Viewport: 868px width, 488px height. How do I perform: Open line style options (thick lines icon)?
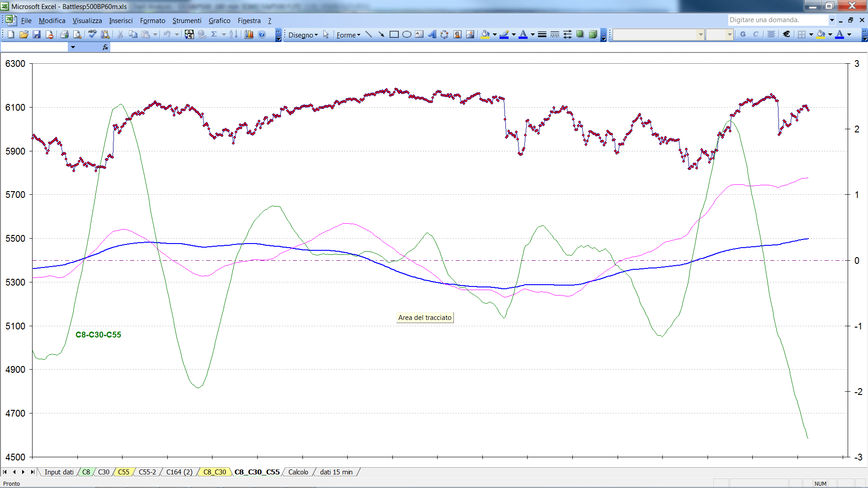[542, 34]
